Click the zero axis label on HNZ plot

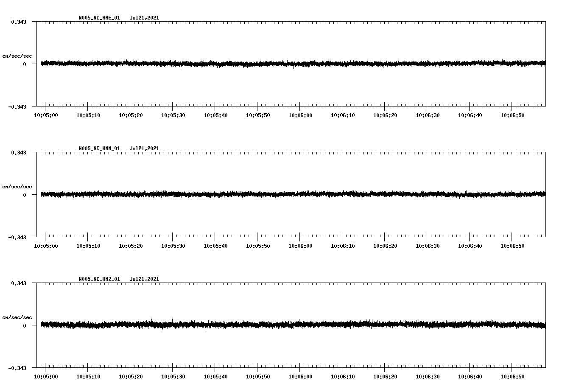click(25, 325)
